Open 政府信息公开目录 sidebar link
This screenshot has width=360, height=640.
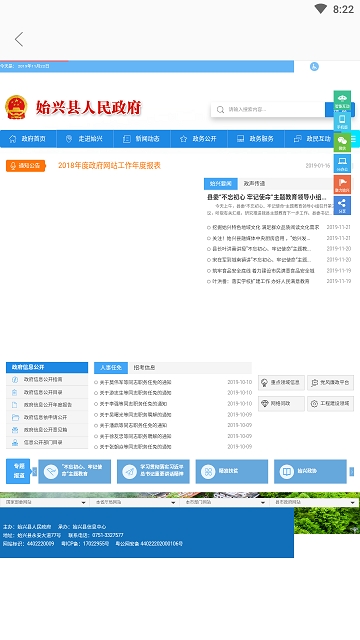coord(47,392)
